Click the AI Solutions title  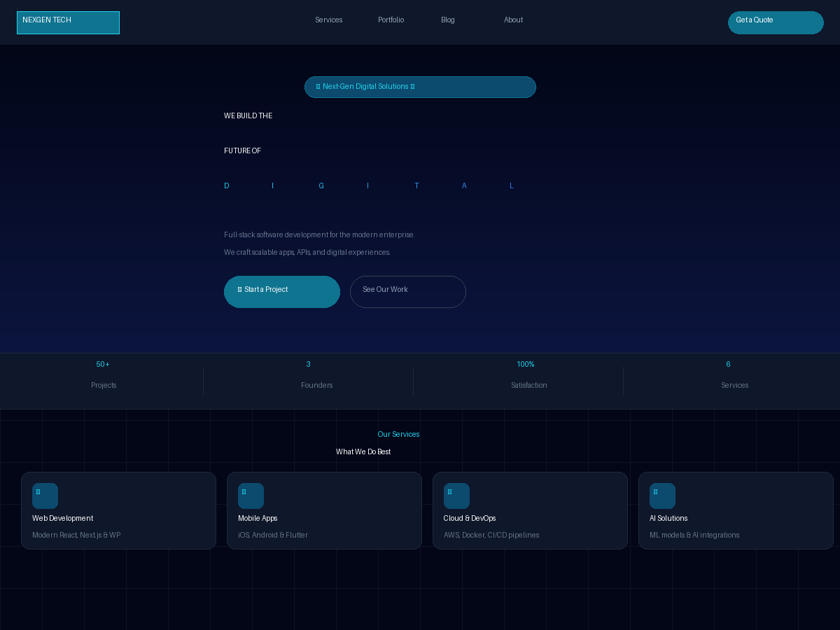(x=668, y=519)
